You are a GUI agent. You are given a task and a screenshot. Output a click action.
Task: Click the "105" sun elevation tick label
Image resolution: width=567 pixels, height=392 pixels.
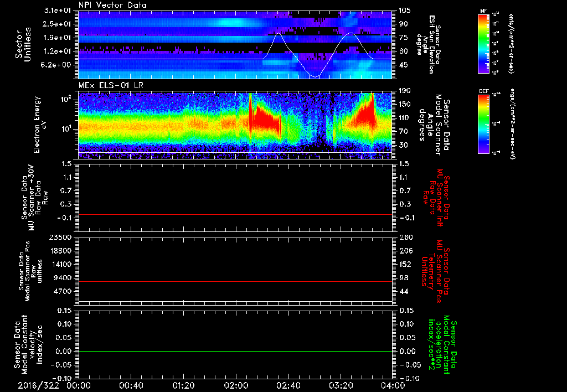point(405,11)
